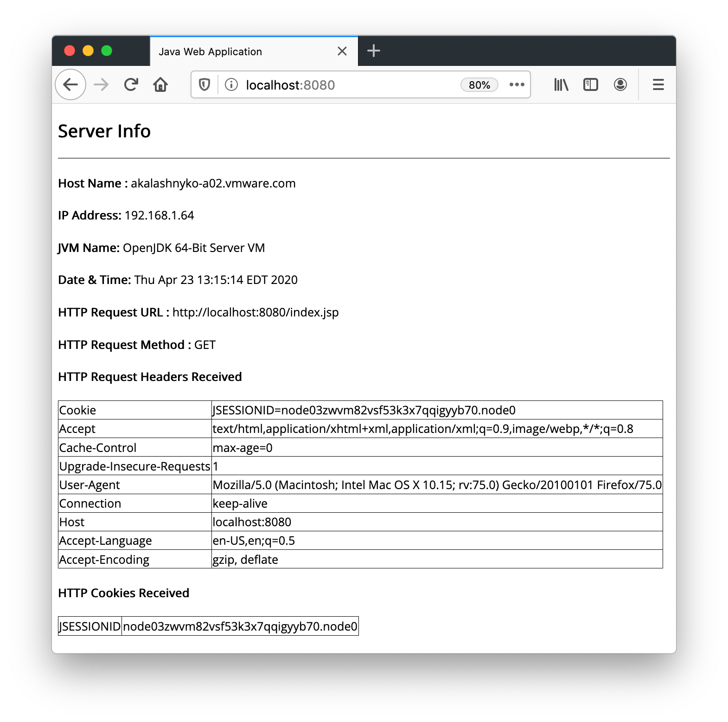Open page actions three-dot menu
Screen dimensions: 728x722
point(517,84)
